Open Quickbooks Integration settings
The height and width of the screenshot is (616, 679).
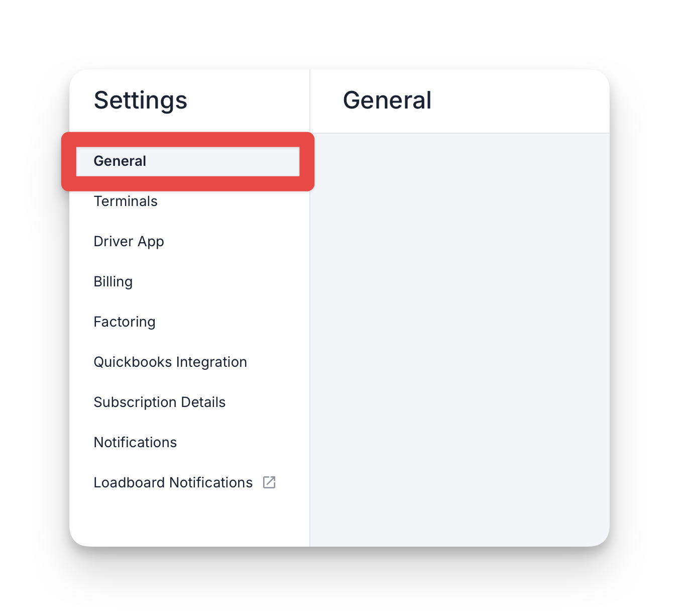coord(170,362)
